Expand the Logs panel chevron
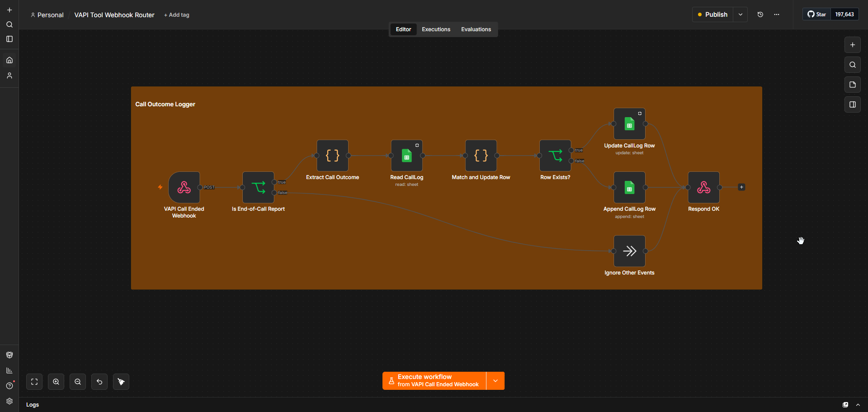This screenshot has width=868, height=412. (858, 405)
